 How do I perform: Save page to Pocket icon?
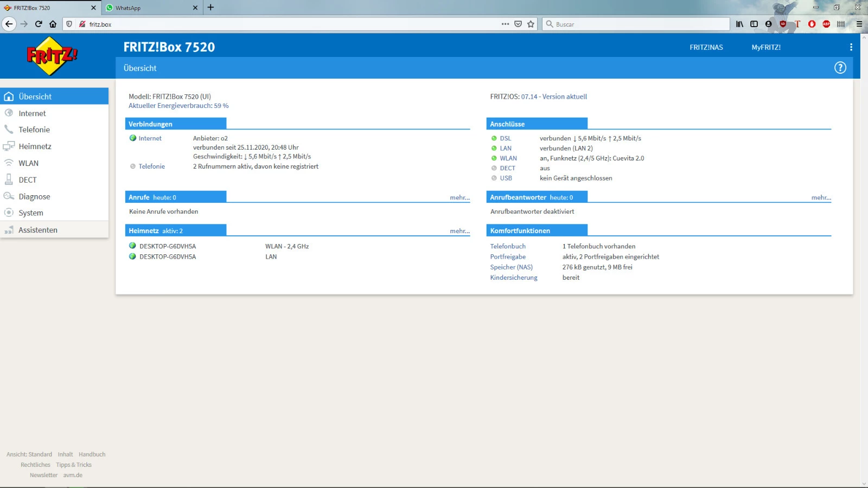518,24
